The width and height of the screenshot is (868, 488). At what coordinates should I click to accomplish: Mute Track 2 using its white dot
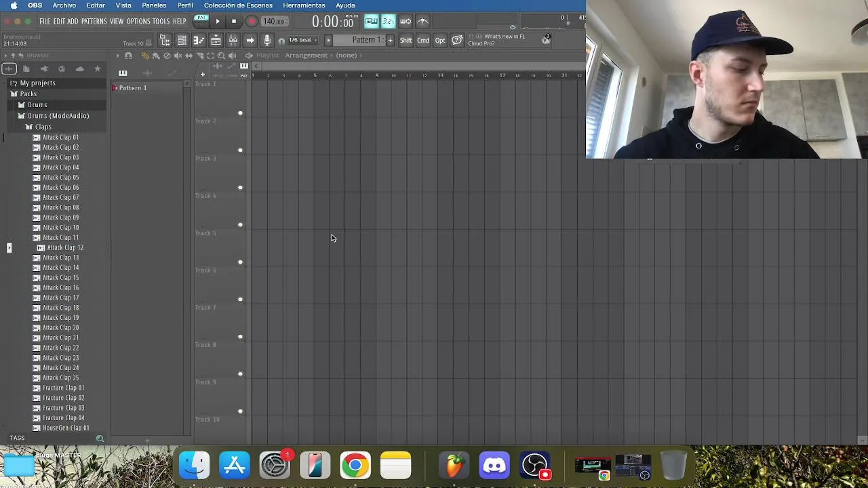coord(240,150)
